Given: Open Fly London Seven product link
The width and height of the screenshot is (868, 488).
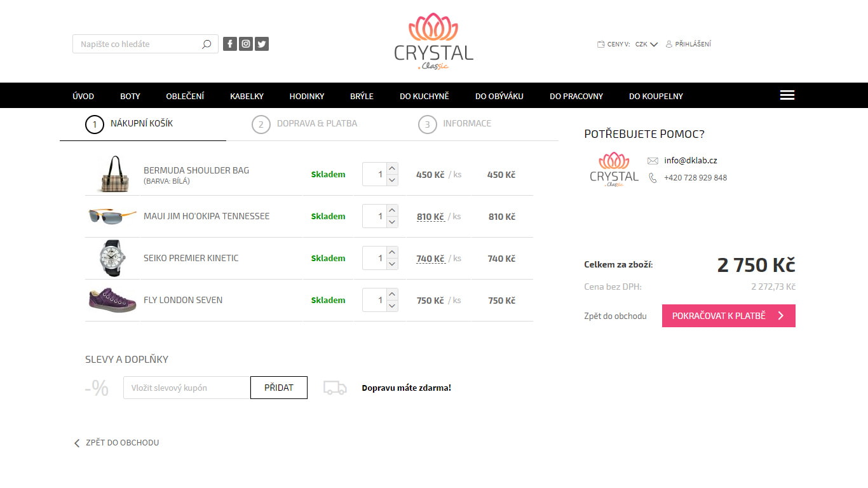Looking at the screenshot, I should point(183,300).
